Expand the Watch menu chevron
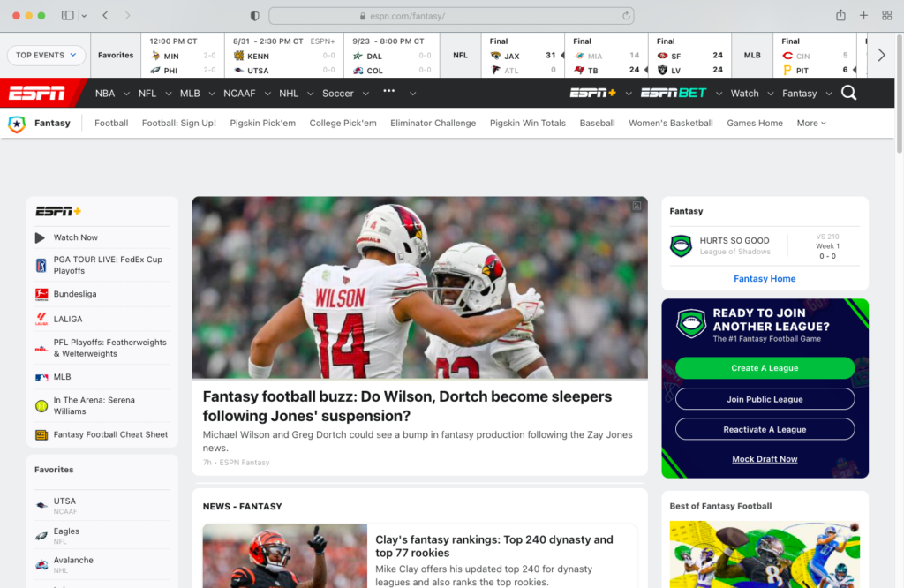The height and width of the screenshot is (588, 904). (770, 94)
